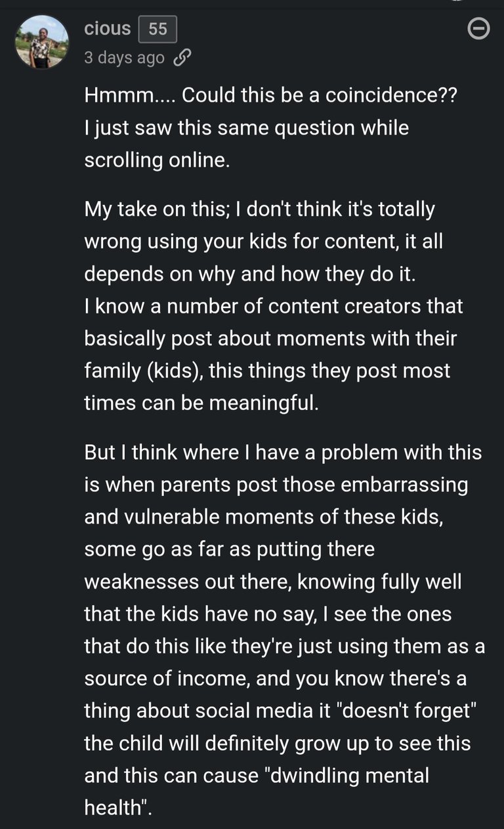Click the text 'scrolling online.'

click(157, 161)
